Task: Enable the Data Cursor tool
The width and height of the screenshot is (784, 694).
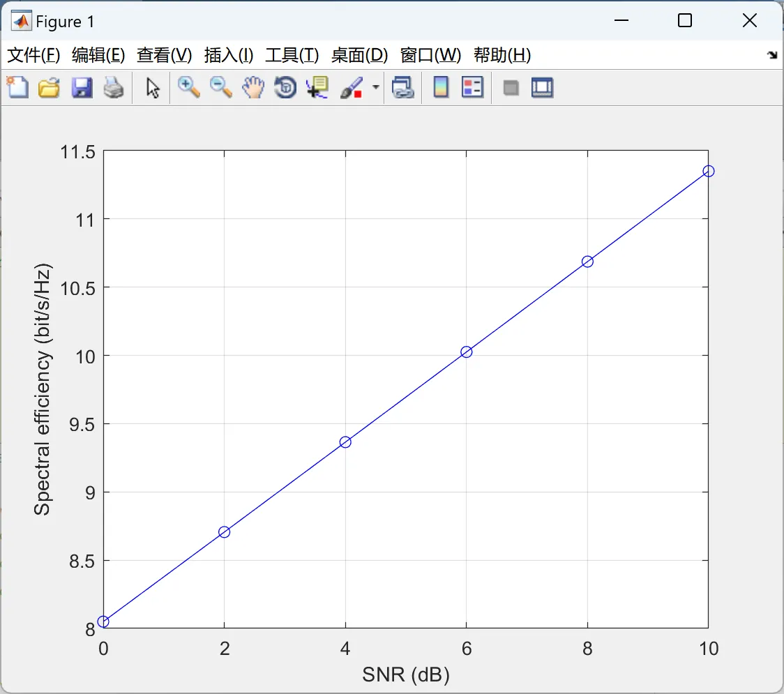Action: 317,87
